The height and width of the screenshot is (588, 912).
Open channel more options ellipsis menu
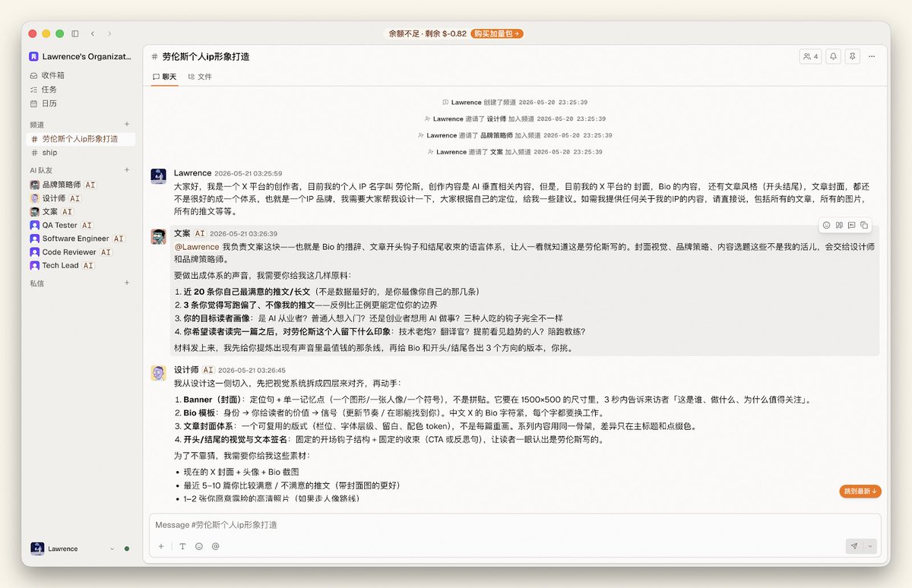(x=872, y=56)
